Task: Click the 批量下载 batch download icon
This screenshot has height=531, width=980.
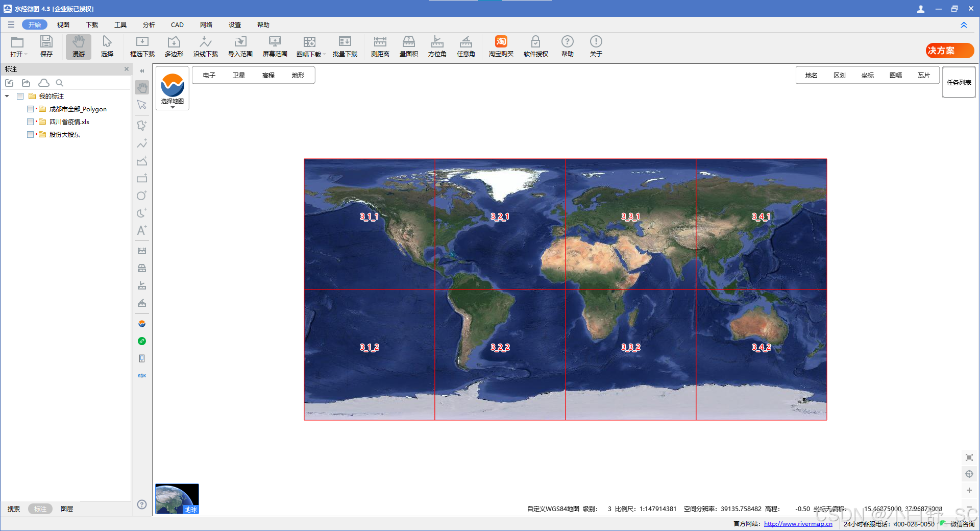Action: [x=345, y=46]
